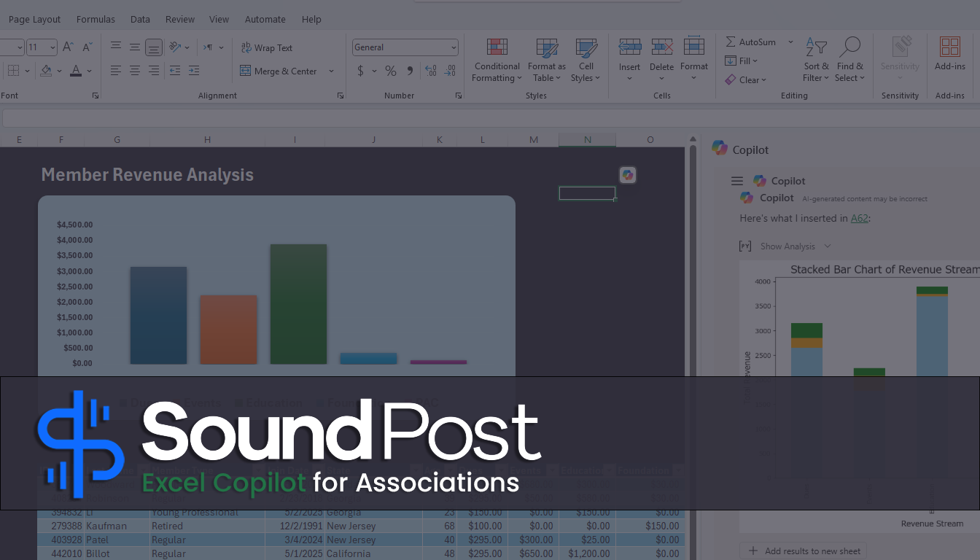The image size is (980, 560).
Task: Switch to the Page Layout tab
Action: tap(34, 20)
